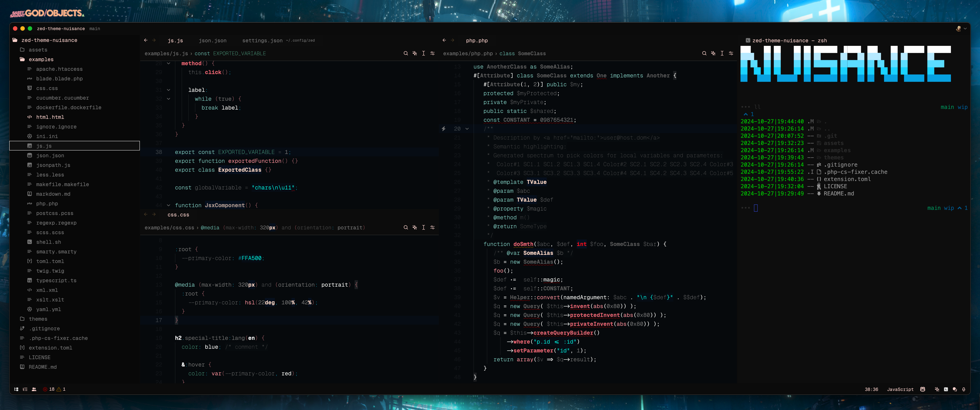
Task: Select the php.php tab
Action: (x=477, y=40)
